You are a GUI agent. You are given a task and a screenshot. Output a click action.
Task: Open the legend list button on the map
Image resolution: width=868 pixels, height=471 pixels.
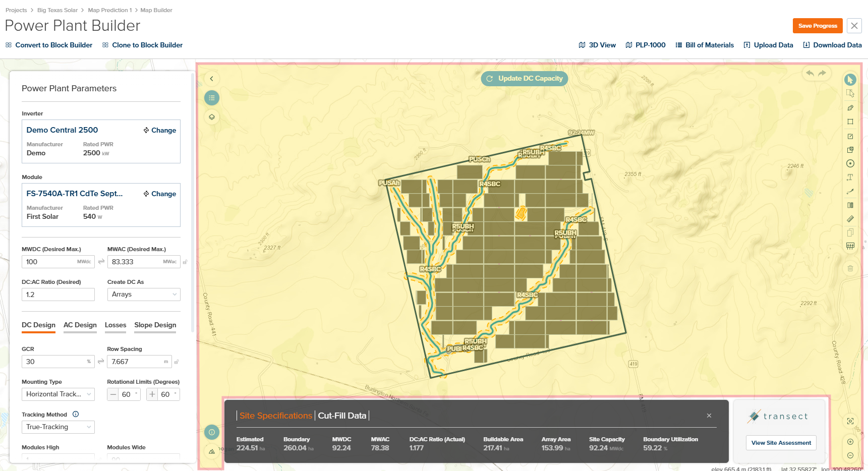tap(212, 98)
